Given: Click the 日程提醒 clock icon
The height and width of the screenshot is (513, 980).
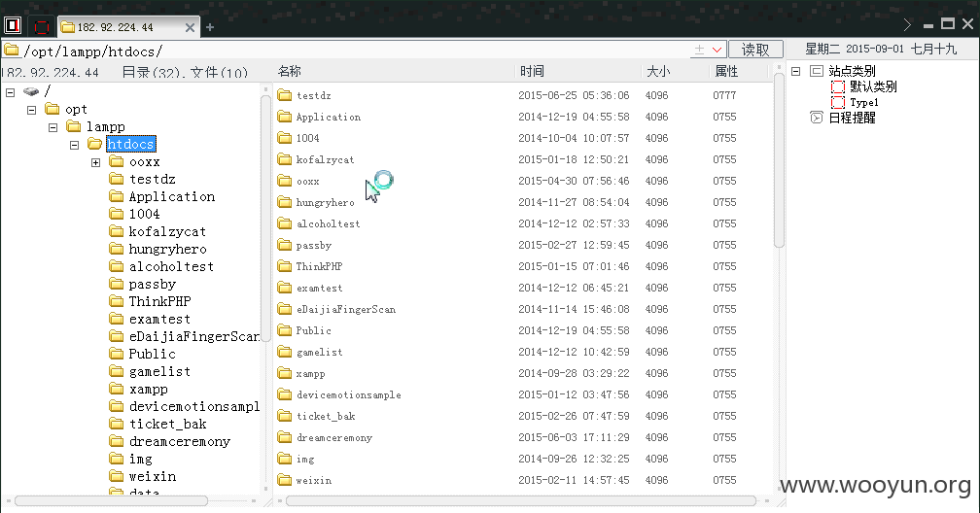Looking at the screenshot, I should coord(817,118).
